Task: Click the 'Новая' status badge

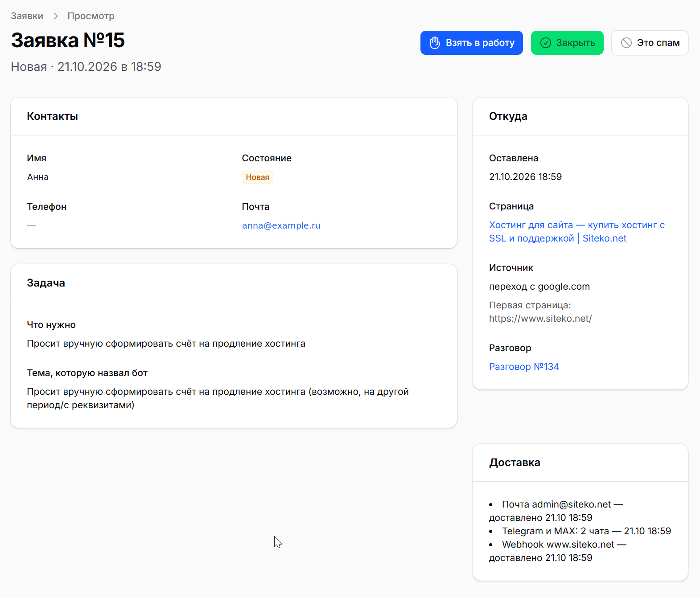Action: coord(258,177)
